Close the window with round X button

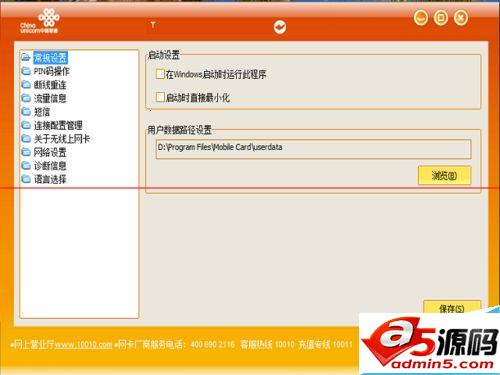461,17
